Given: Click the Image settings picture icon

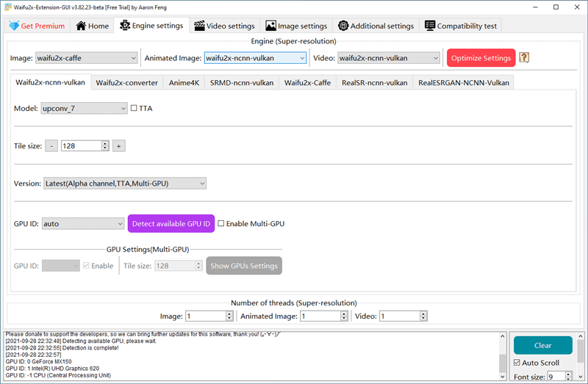Looking at the screenshot, I should tap(270, 26).
